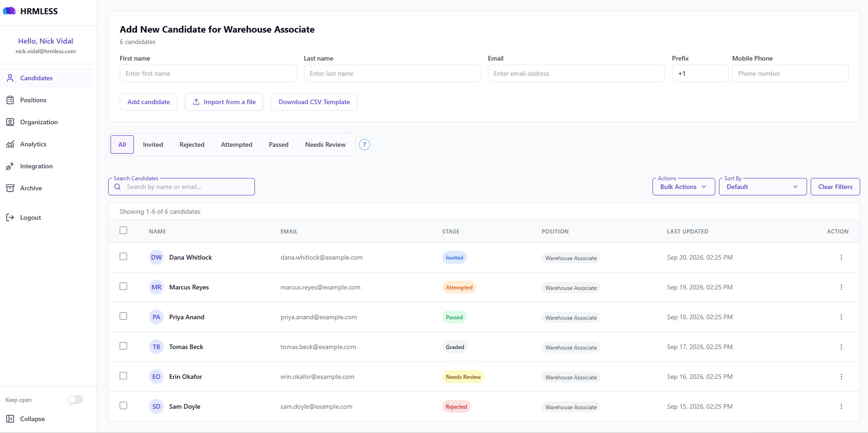Image resolution: width=868 pixels, height=433 pixels.
Task: Click the Enter email address field
Action: [x=576, y=73]
